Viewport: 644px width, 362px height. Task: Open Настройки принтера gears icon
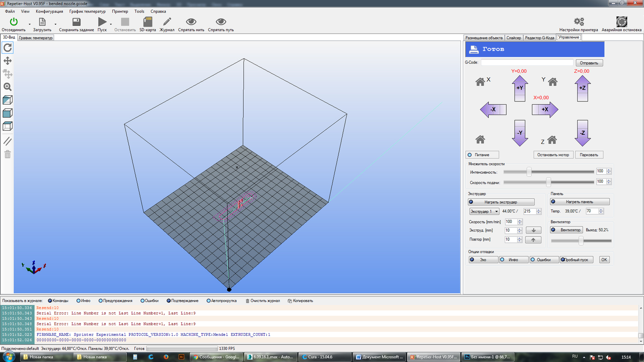579,22
